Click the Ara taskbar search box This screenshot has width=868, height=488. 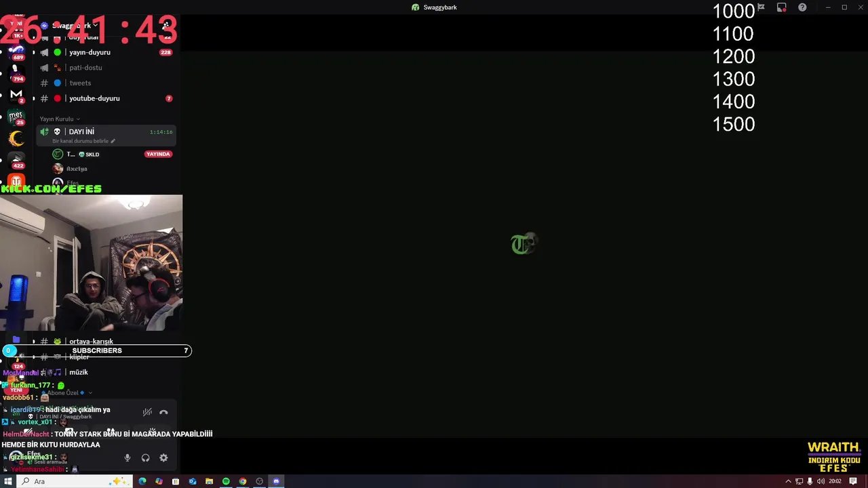[x=75, y=481]
